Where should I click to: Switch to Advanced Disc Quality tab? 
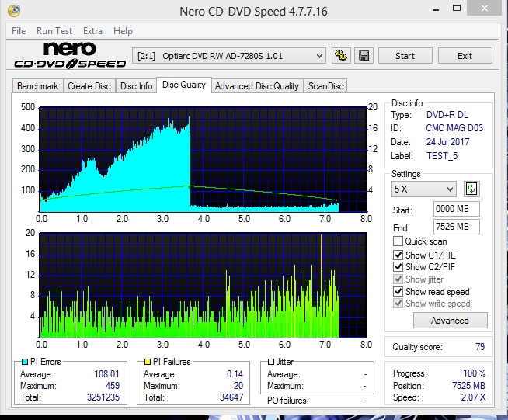(x=257, y=86)
